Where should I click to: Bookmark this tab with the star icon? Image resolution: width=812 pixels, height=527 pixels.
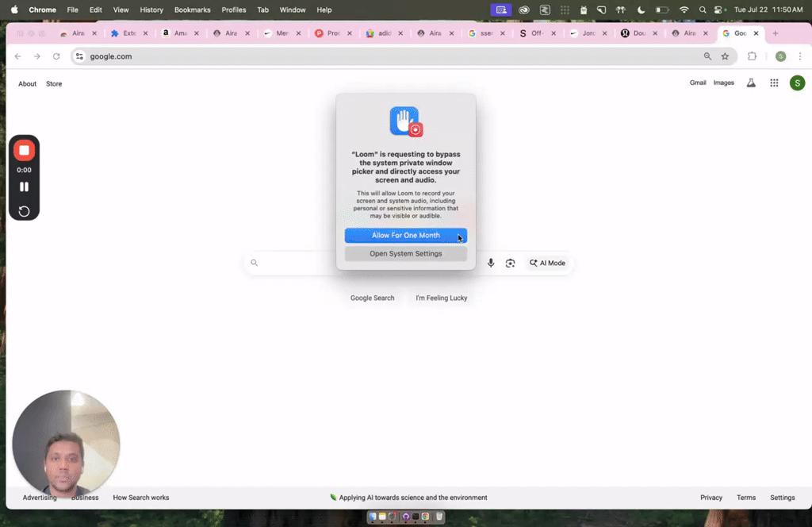click(725, 56)
